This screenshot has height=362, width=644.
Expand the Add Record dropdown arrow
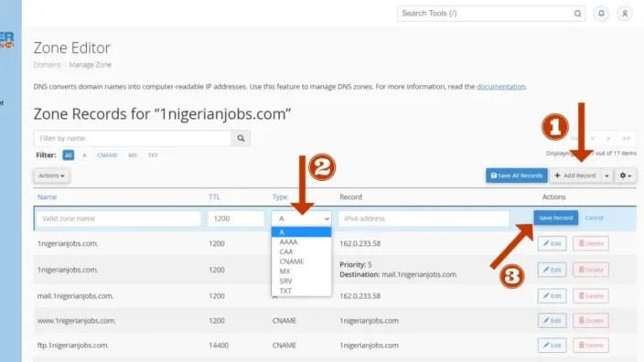[x=606, y=176]
